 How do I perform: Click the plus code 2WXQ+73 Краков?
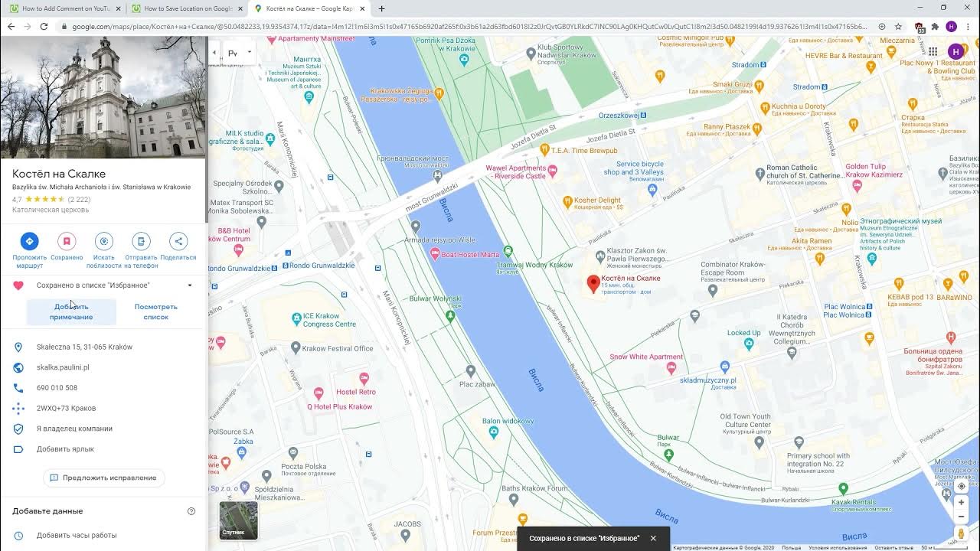66,408
